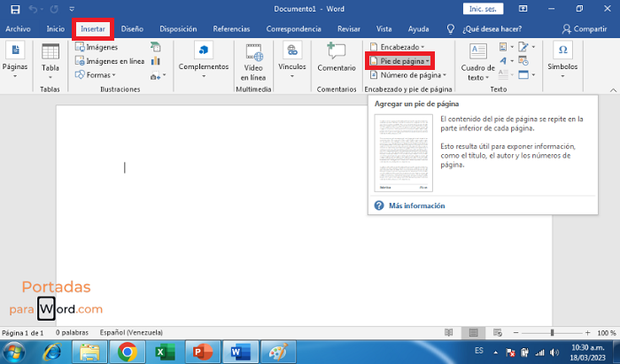The width and height of the screenshot is (620, 364).
Task: Insert a Comentario
Action: click(337, 58)
